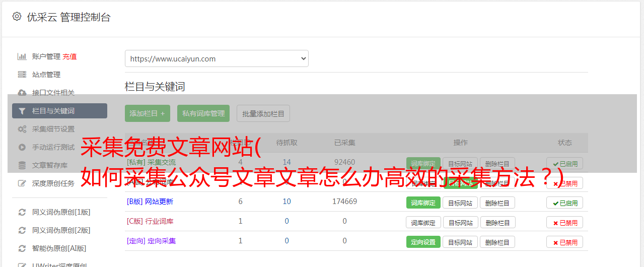Viewport: 644px width, 267px height.
Task: Toggle 已禁用 status for 行业词库 row
Action: pos(565,223)
